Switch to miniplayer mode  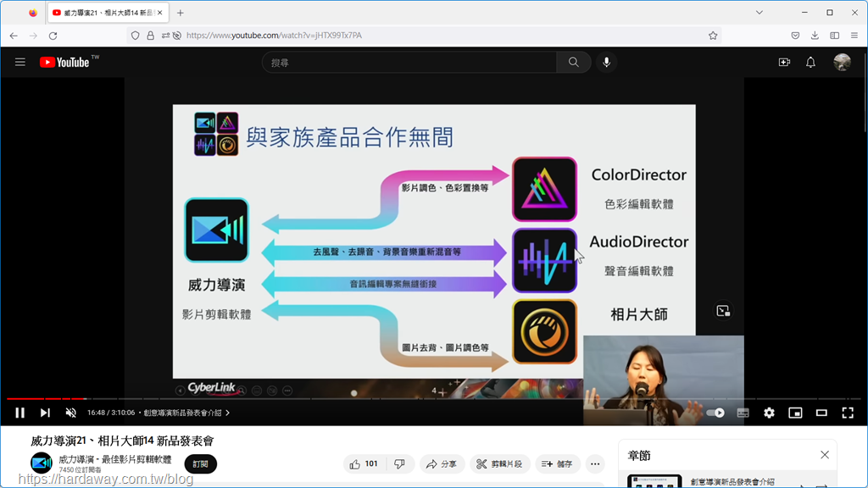pos(795,413)
